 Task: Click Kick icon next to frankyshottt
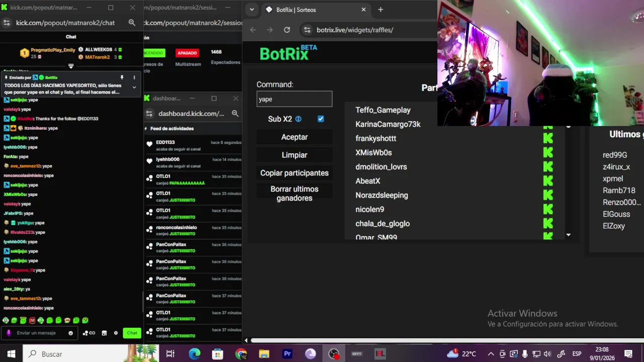548,138
